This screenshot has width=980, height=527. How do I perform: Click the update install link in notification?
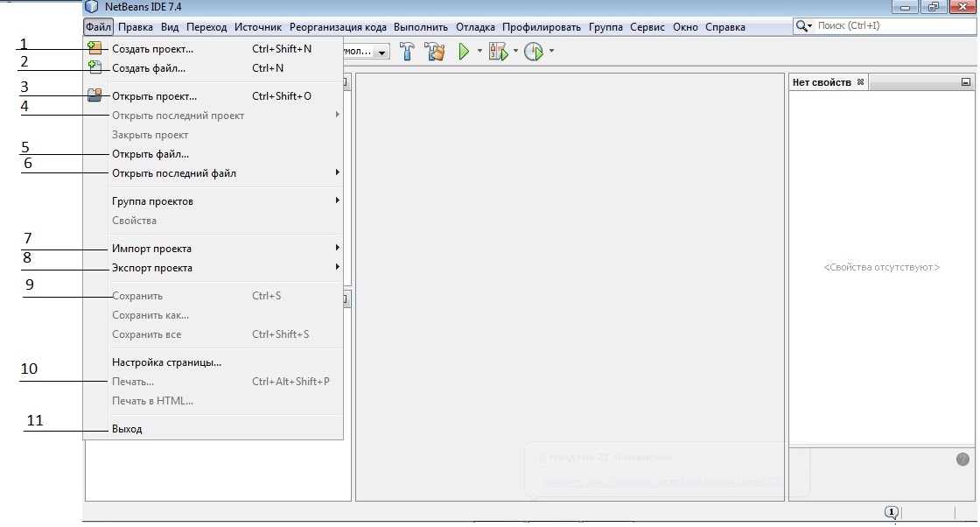[x=663, y=481]
